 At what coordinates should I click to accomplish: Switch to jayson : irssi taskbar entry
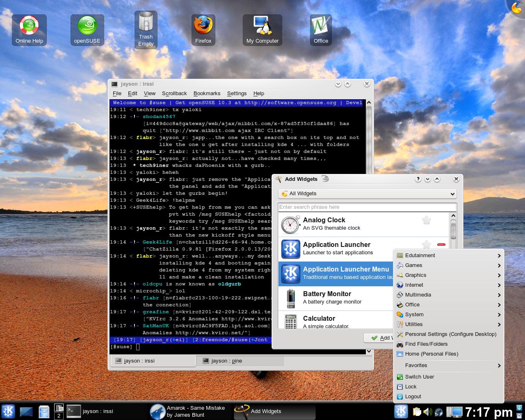[x=106, y=411]
